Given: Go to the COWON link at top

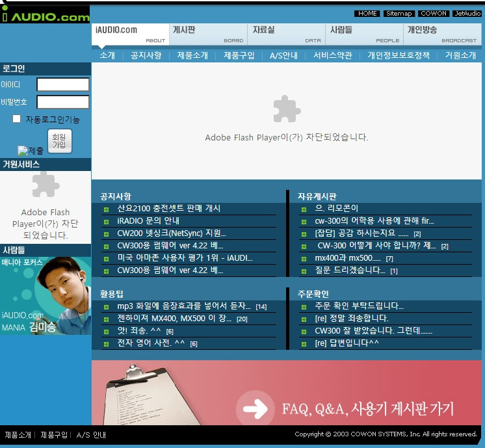Looking at the screenshot, I should (434, 13).
